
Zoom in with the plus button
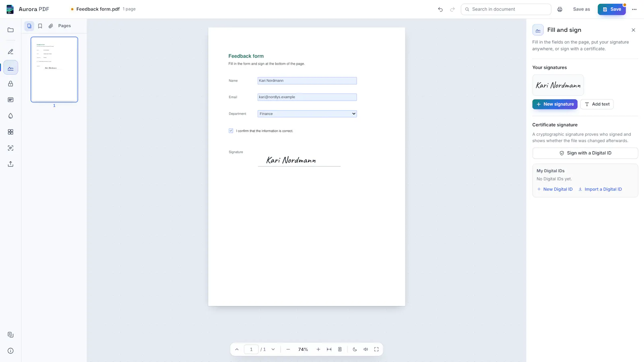[318, 350]
